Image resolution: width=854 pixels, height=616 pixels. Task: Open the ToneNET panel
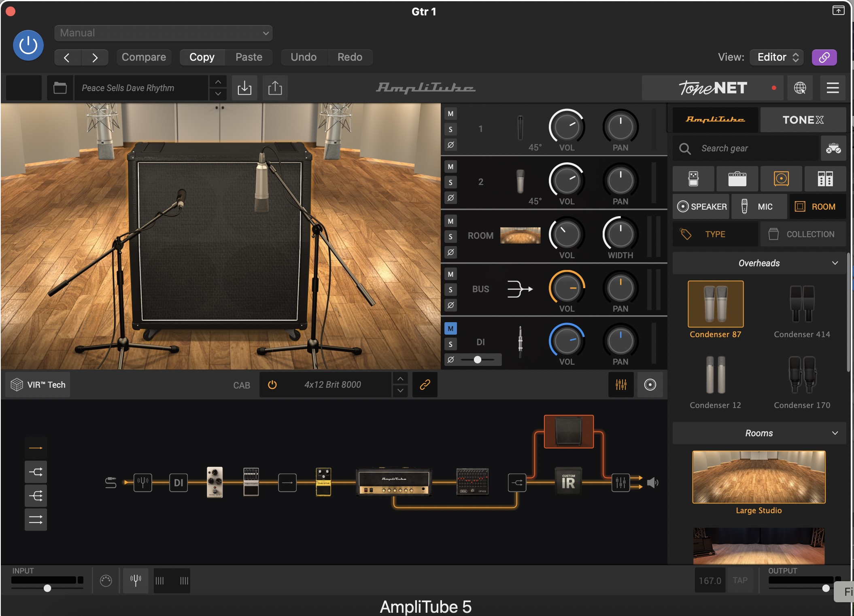(x=713, y=88)
